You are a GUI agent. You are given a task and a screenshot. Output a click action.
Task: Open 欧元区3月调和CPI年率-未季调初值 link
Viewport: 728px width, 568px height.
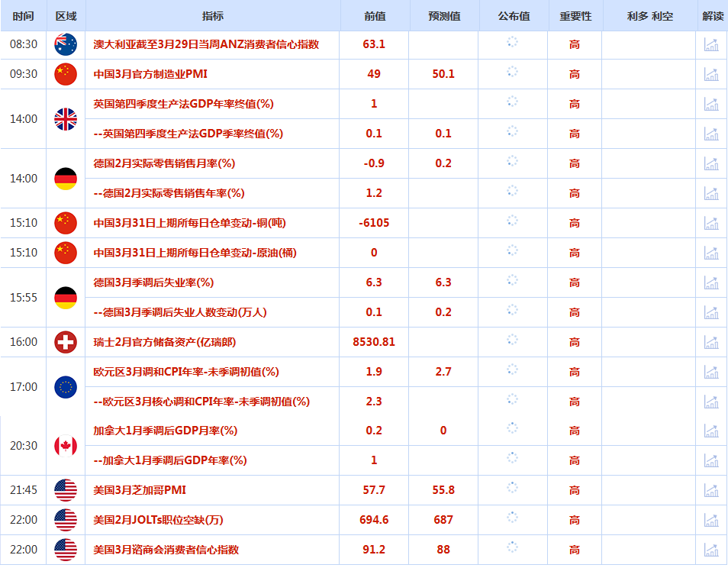pyautogui.click(x=186, y=372)
